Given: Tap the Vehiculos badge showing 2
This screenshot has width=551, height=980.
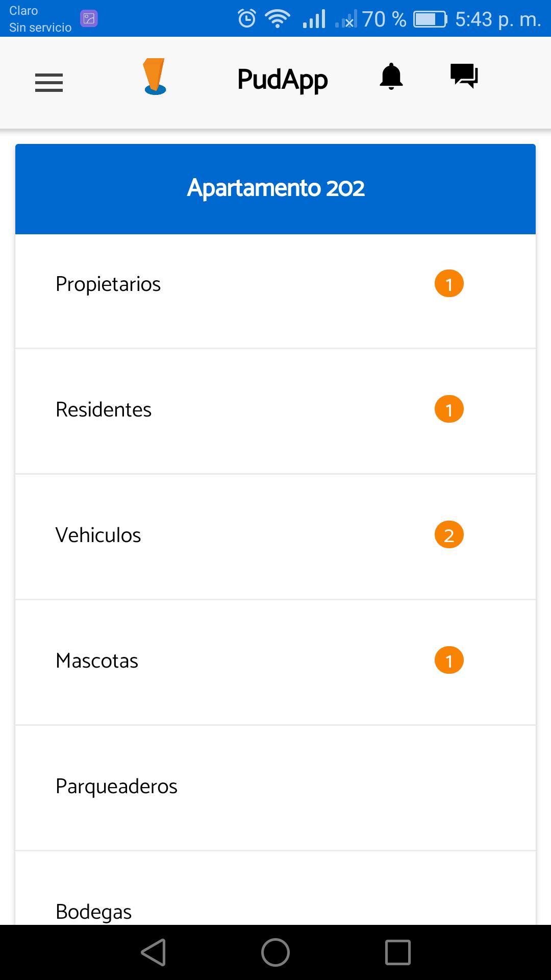Looking at the screenshot, I should [x=449, y=535].
